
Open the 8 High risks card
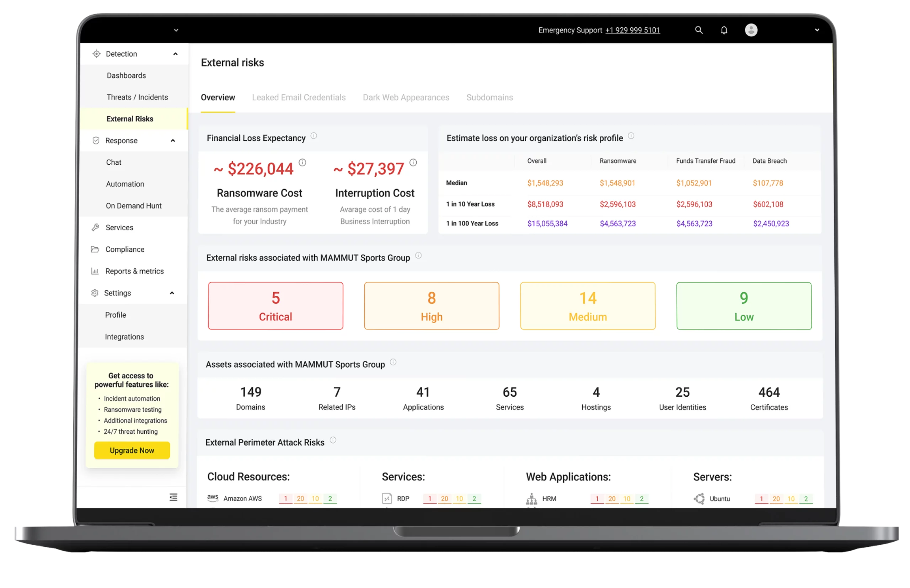[x=431, y=306]
